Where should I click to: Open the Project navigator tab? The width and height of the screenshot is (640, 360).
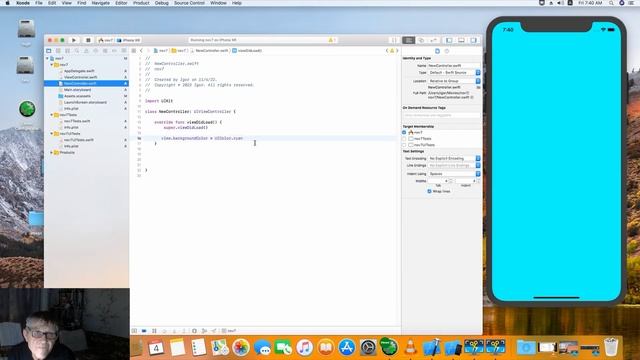point(49,51)
